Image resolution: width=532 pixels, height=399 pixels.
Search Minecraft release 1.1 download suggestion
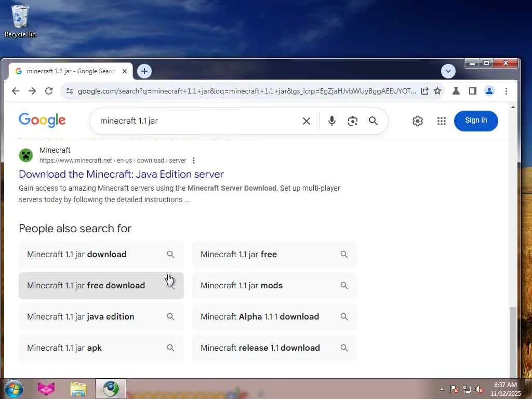(274, 348)
